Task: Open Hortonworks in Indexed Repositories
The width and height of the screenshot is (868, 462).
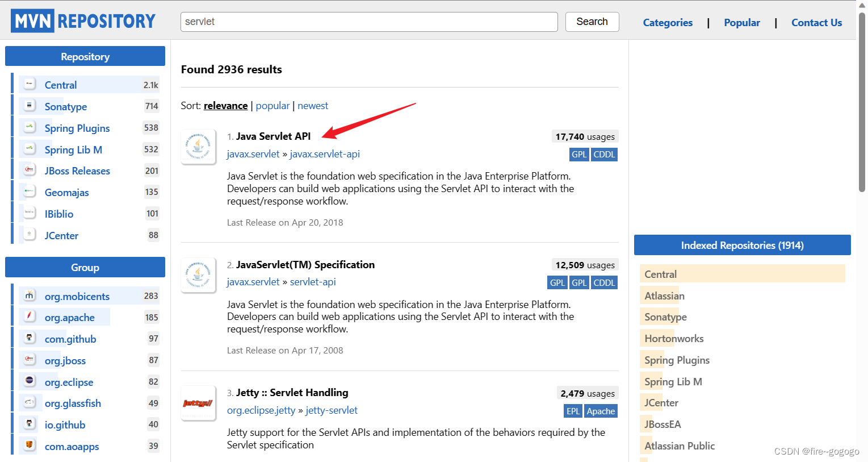Action: [674, 339]
